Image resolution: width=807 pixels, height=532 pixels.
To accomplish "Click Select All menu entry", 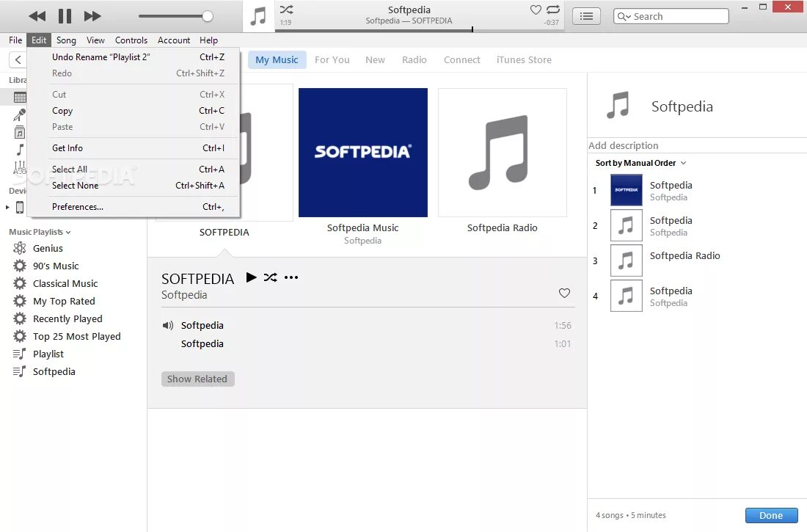I will coord(134,170).
